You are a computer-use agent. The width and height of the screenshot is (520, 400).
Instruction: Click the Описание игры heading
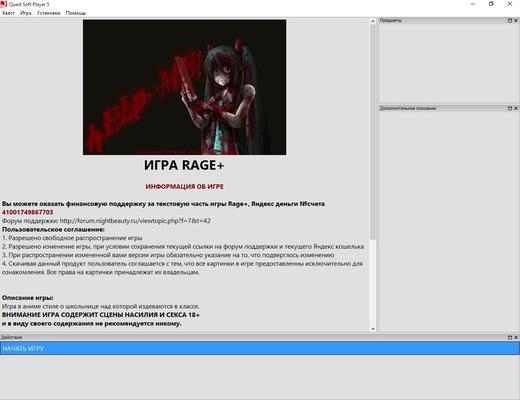click(x=28, y=298)
